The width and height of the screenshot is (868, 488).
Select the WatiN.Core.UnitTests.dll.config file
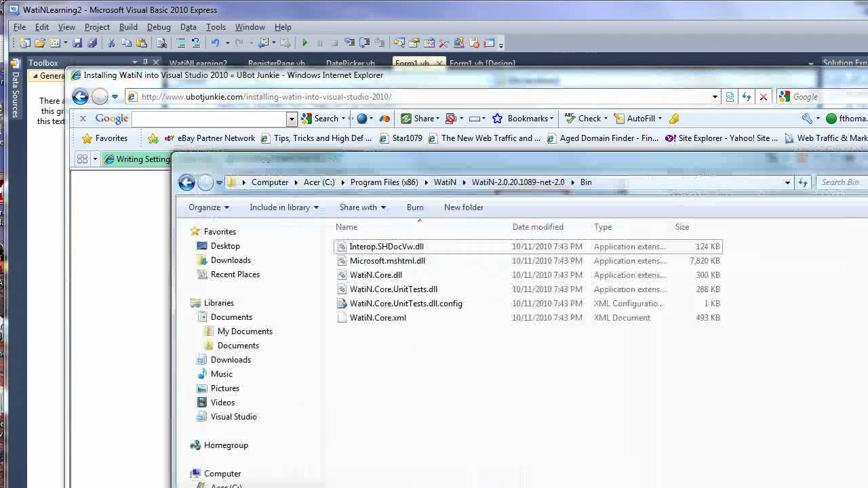406,304
